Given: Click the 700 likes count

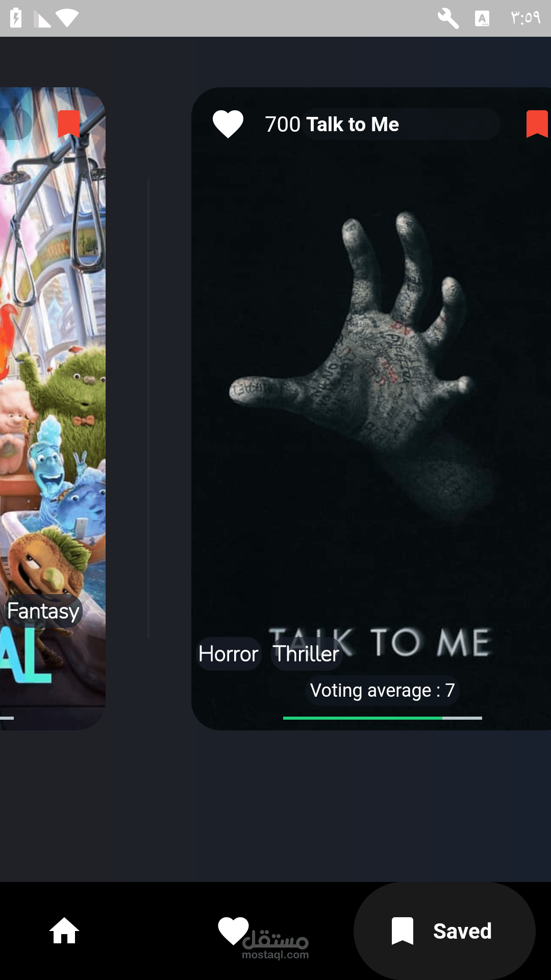Looking at the screenshot, I should 283,124.
